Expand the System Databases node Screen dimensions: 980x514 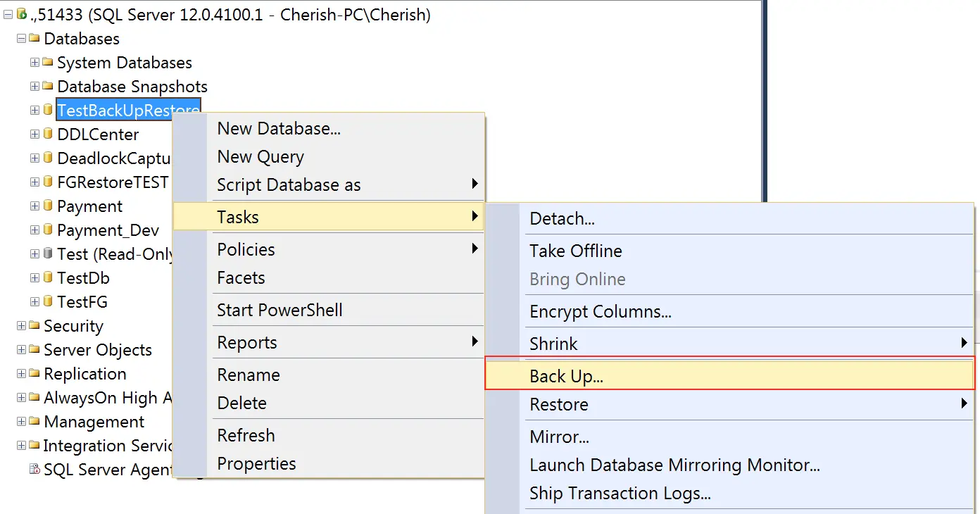pyautogui.click(x=34, y=63)
